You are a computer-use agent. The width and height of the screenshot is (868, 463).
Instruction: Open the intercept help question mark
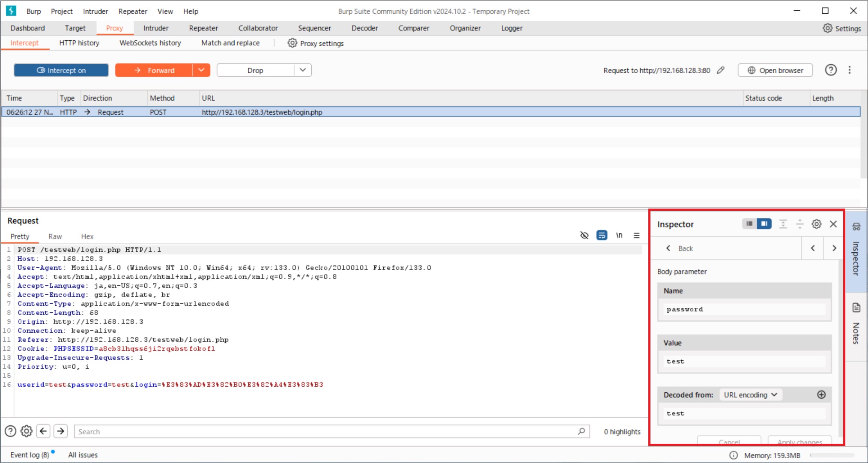[x=831, y=70]
